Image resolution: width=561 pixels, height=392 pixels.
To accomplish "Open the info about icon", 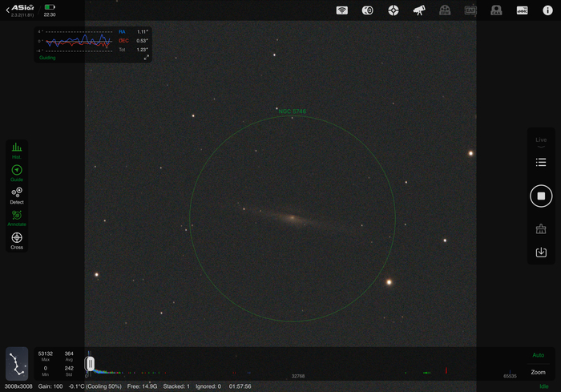I will pyautogui.click(x=547, y=10).
